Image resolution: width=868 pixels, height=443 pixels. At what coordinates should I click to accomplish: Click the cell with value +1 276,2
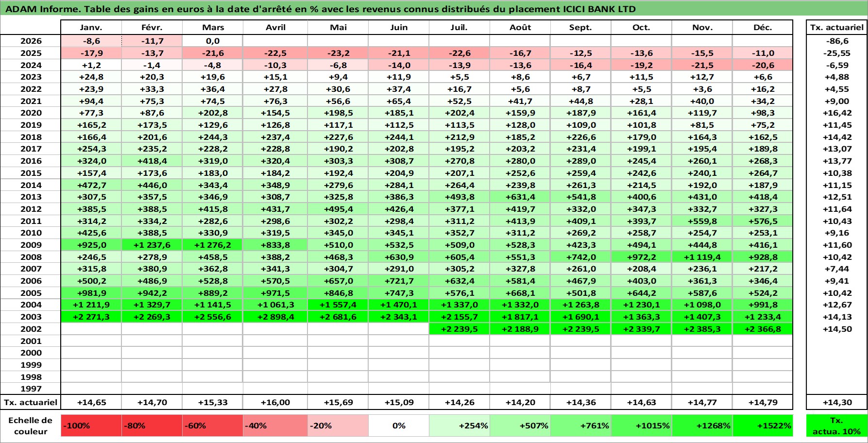pos(213,245)
